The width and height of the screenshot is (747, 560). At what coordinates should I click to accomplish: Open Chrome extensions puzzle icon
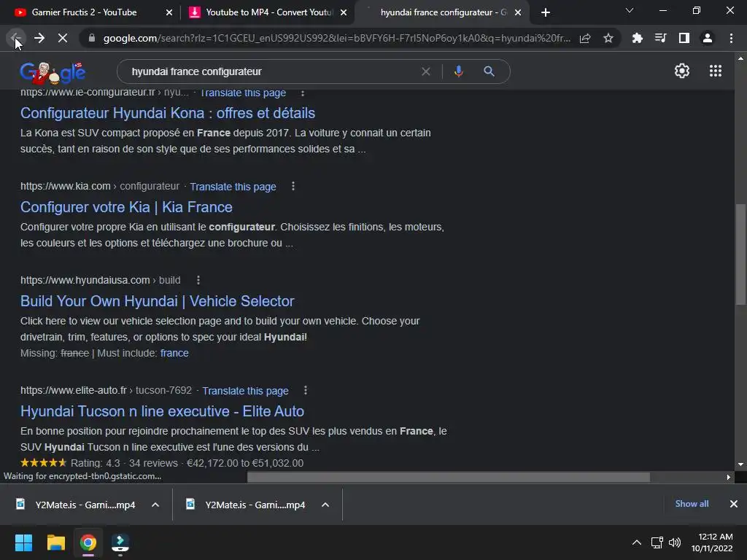pos(637,38)
